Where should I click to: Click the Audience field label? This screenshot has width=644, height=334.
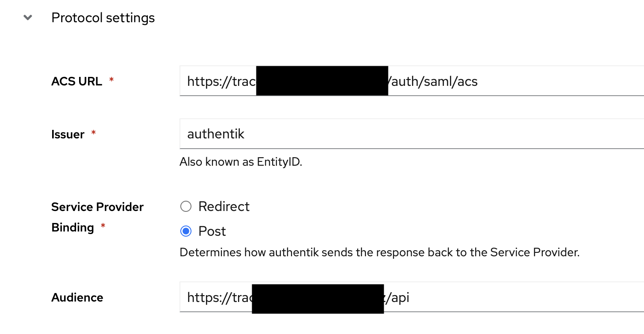coord(77,297)
